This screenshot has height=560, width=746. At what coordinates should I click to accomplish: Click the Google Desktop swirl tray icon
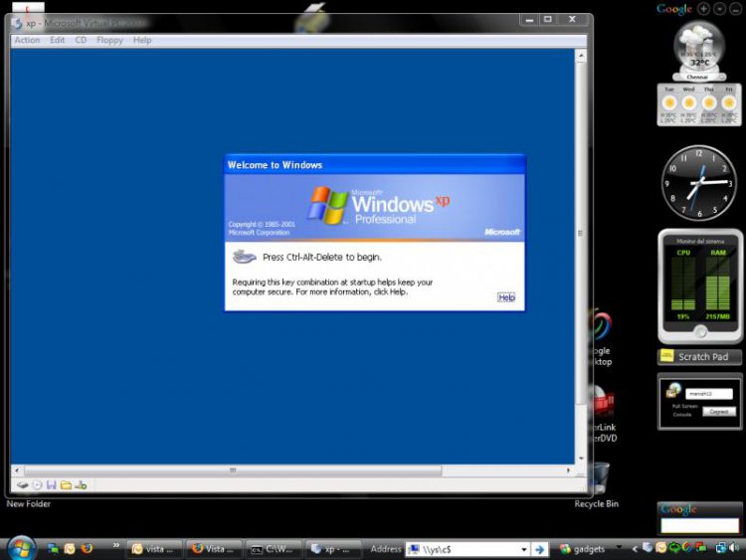[687, 548]
